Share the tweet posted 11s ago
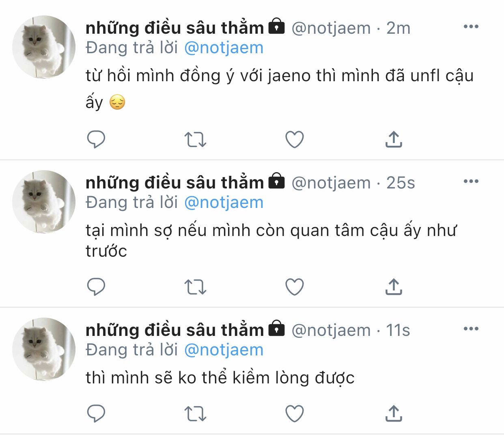The height and width of the screenshot is (435, 504). (393, 413)
